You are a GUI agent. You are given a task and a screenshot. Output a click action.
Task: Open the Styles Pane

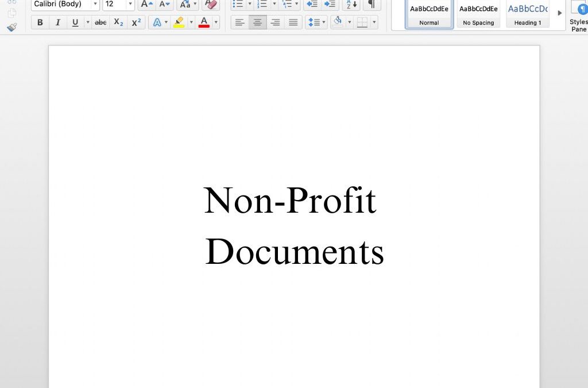(579, 17)
